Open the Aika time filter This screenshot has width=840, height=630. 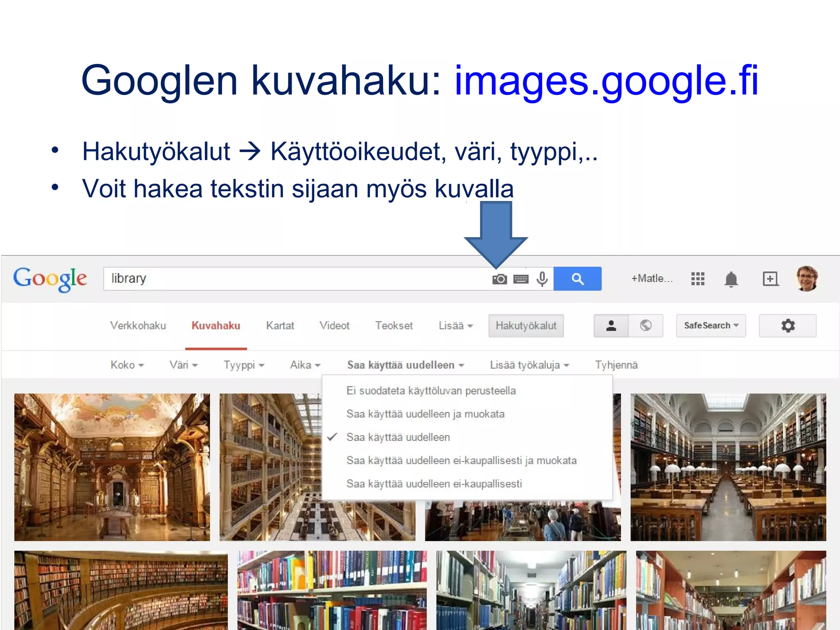click(305, 365)
